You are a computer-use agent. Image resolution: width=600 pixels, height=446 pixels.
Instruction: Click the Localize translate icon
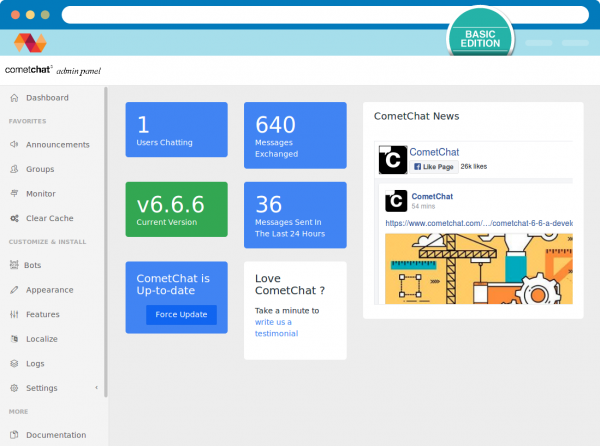pos(14,339)
